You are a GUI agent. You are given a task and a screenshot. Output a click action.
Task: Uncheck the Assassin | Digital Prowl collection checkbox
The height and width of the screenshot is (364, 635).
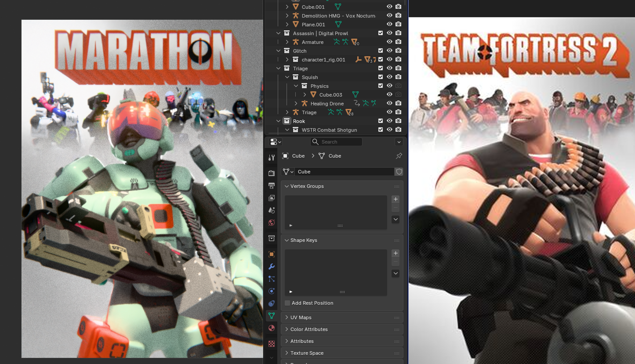[x=381, y=33]
